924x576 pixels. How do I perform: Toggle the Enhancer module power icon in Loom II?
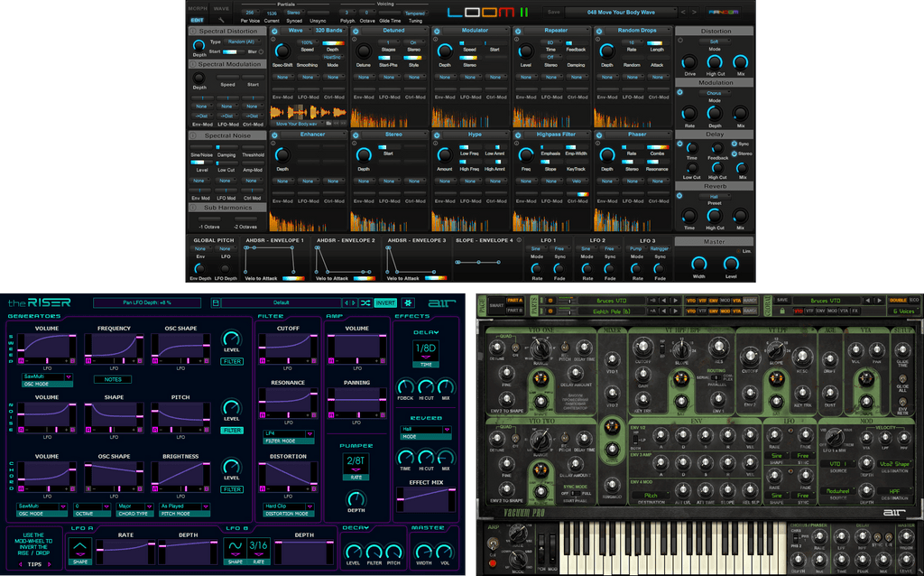pyautogui.click(x=274, y=135)
